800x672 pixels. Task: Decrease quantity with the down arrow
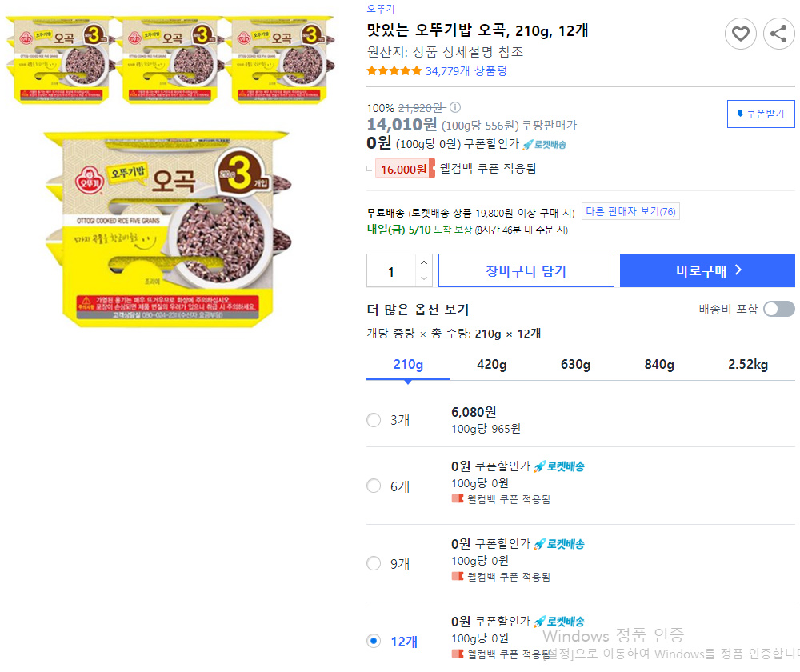pos(424,278)
